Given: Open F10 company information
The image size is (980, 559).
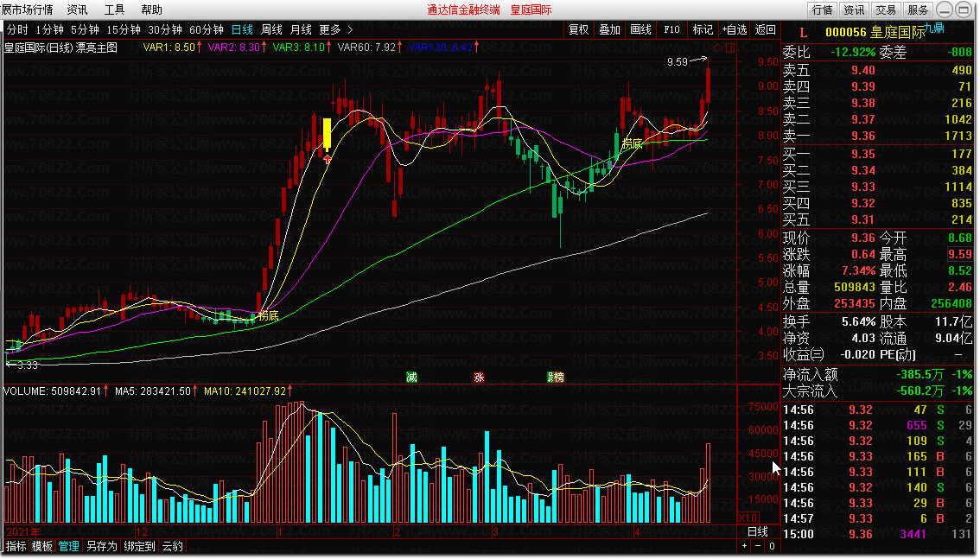Looking at the screenshot, I should point(671,30).
